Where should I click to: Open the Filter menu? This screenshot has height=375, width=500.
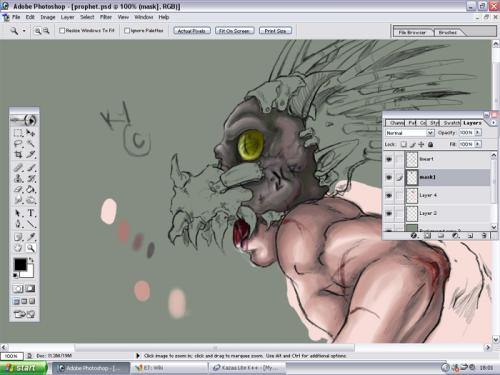coord(106,17)
